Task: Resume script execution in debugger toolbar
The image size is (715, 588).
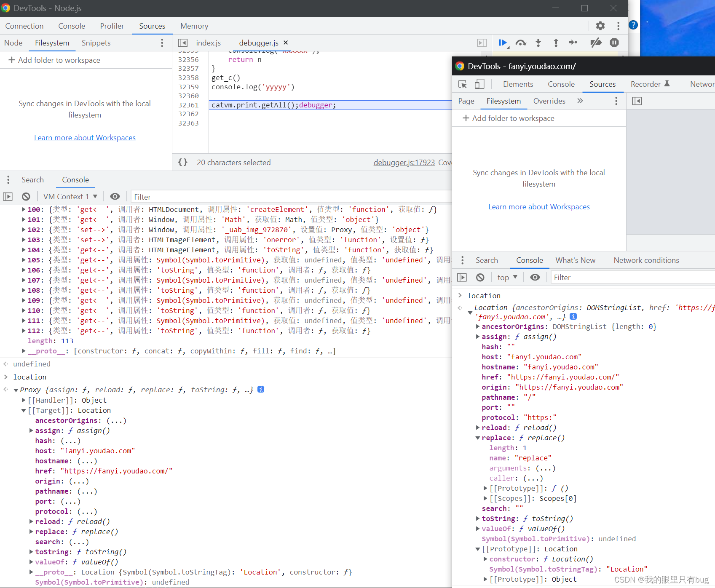Action: pos(503,43)
